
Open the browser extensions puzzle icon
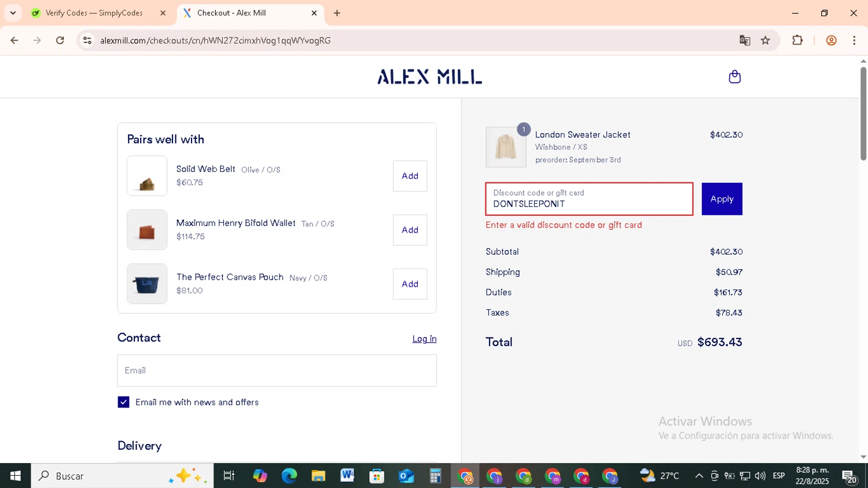tap(797, 41)
